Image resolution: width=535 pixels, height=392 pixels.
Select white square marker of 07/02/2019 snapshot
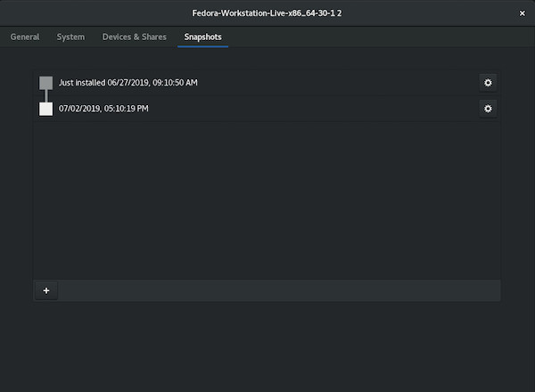pyautogui.click(x=45, y=109)
